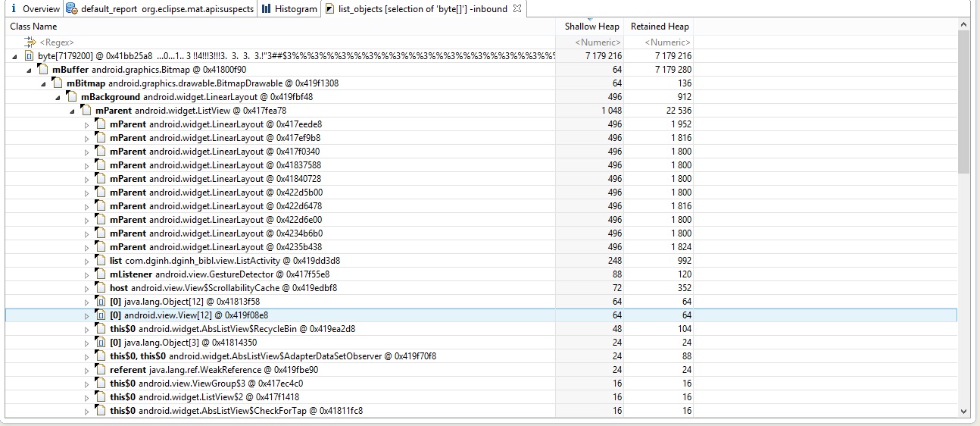
Task: Collapse the mBitmap BitmapDrawable node
Action: [44, 83]
